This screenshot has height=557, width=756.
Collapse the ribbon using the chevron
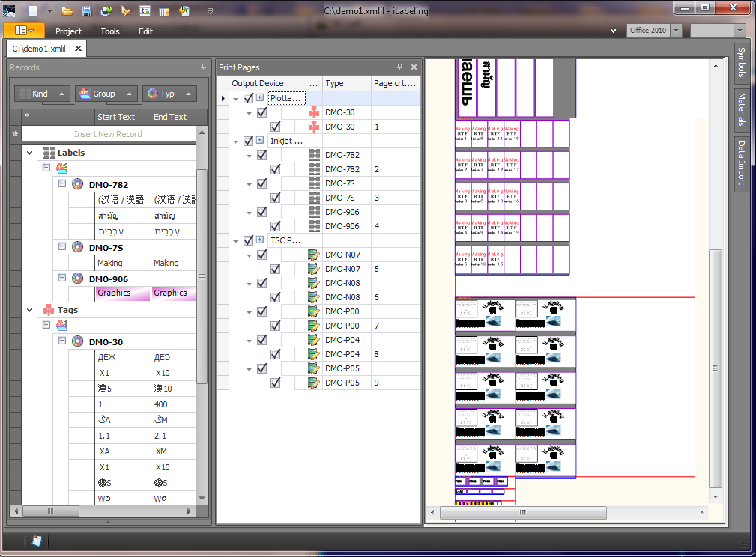pyautogui.click(x=613, y=31)
